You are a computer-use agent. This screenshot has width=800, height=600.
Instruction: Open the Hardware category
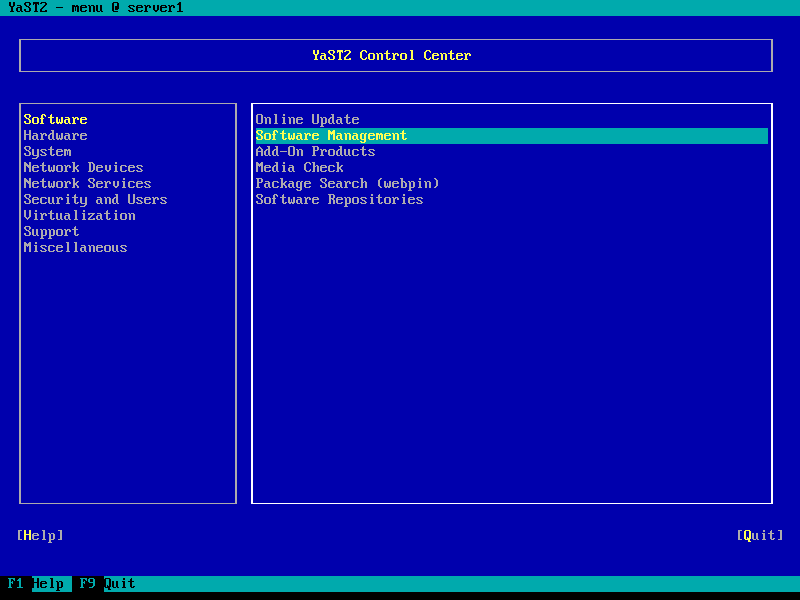click(x=56, y=136)
